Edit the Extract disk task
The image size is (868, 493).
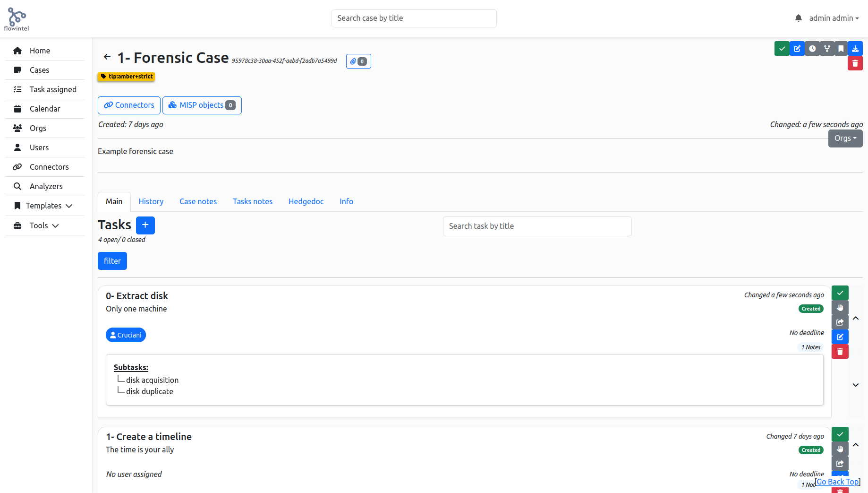pyautogui.click(x=840, y=337)
